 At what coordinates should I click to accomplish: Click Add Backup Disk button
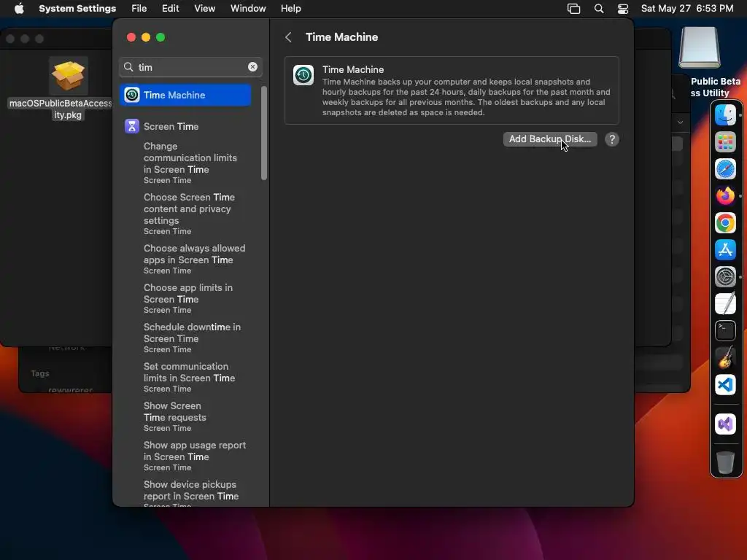coord(550,139)
